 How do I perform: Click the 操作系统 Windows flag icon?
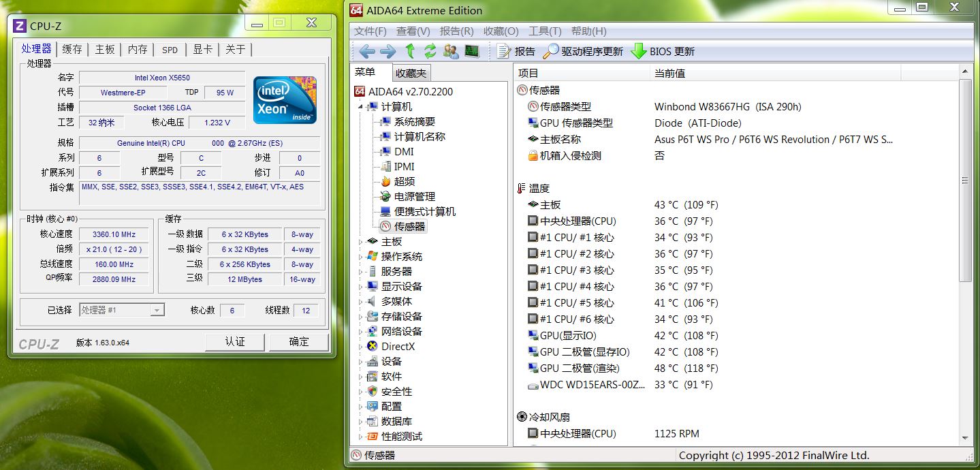tap(372, 256)
